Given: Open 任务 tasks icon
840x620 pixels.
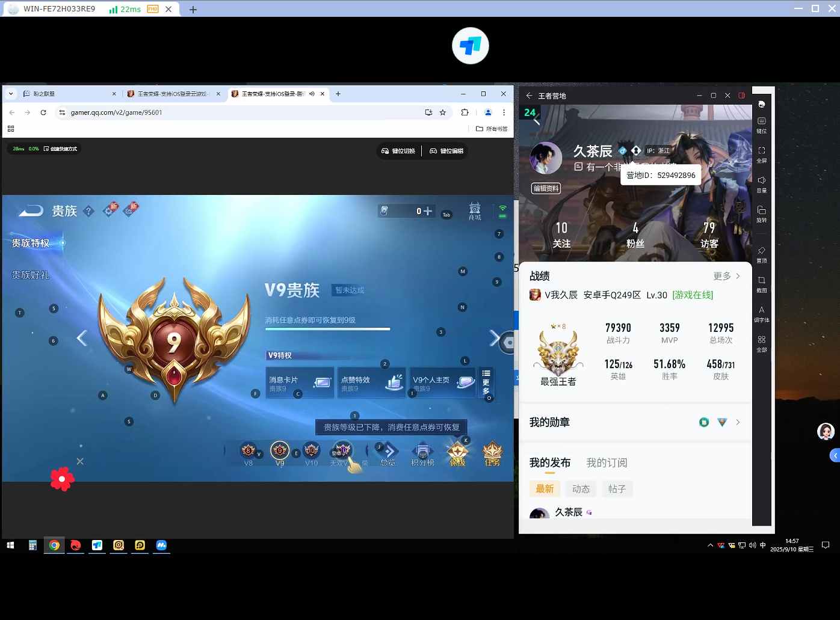Looking at the screenshot, I should point(492,455).
